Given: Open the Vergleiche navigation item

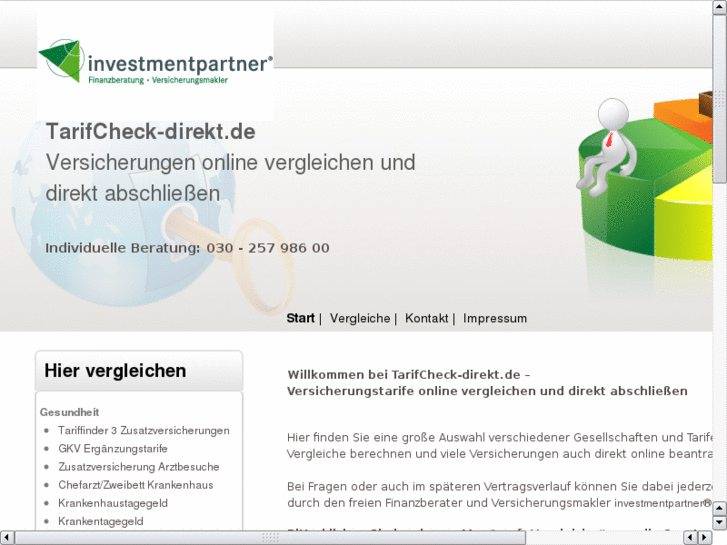Looking at the screenshot, I should (x=360, y=319).
